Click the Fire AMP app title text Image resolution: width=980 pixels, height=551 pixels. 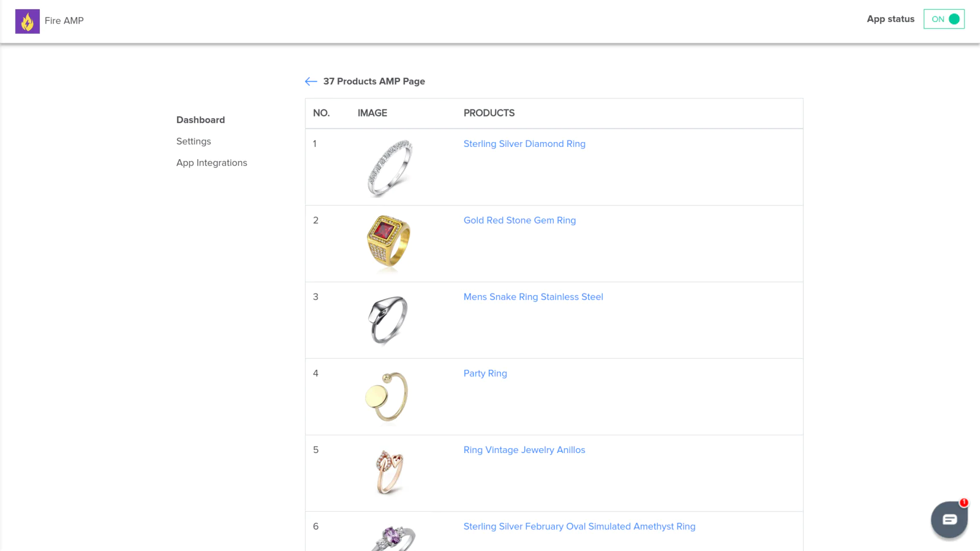click(x=64, y=21)
